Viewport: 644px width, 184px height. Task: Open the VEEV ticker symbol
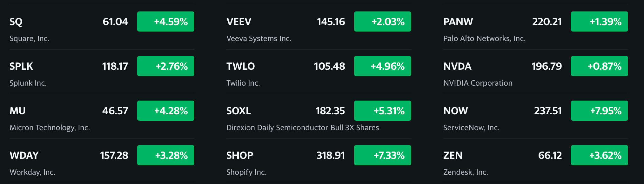239,22
